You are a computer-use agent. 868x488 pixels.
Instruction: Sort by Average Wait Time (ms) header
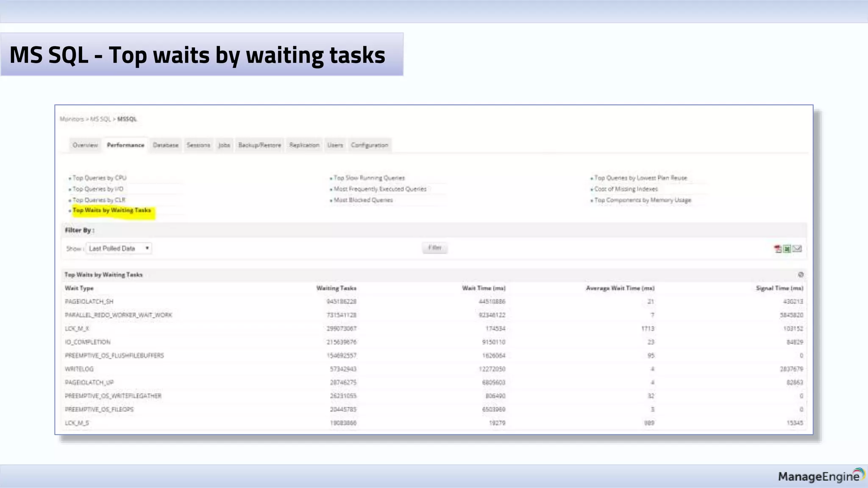point(620,288)
